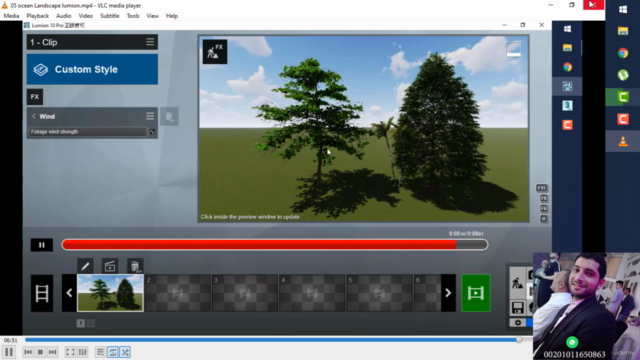Click VLC previous media button
640x360 pixels.
tap(28, 352)
